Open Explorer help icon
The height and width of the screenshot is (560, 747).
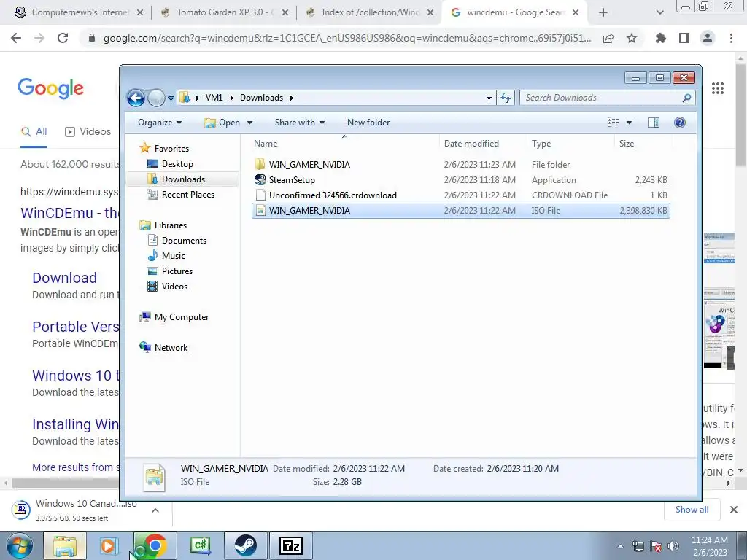pyautogui.click(x=680, y=122)
